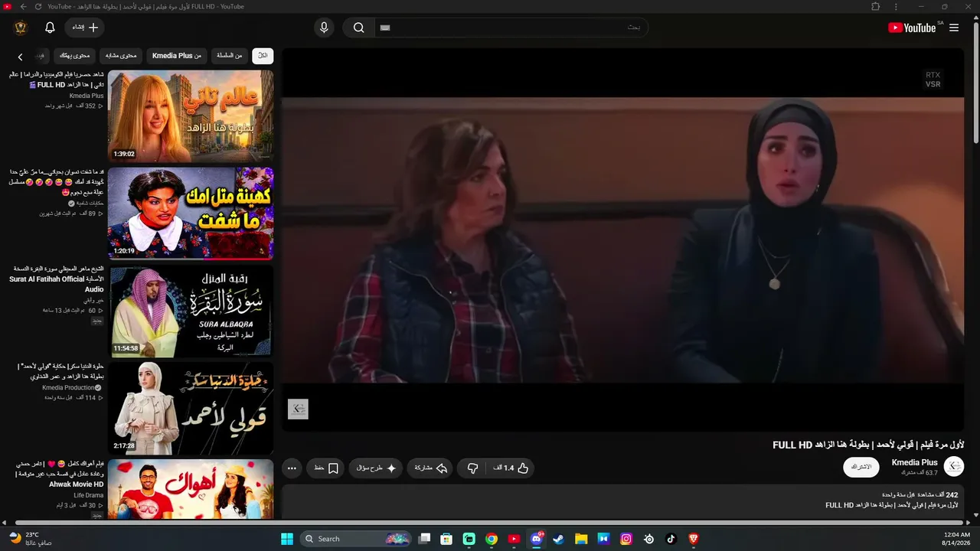Open the Windows Start menu
Screen dimensions: 980x551
click(287, 539)
